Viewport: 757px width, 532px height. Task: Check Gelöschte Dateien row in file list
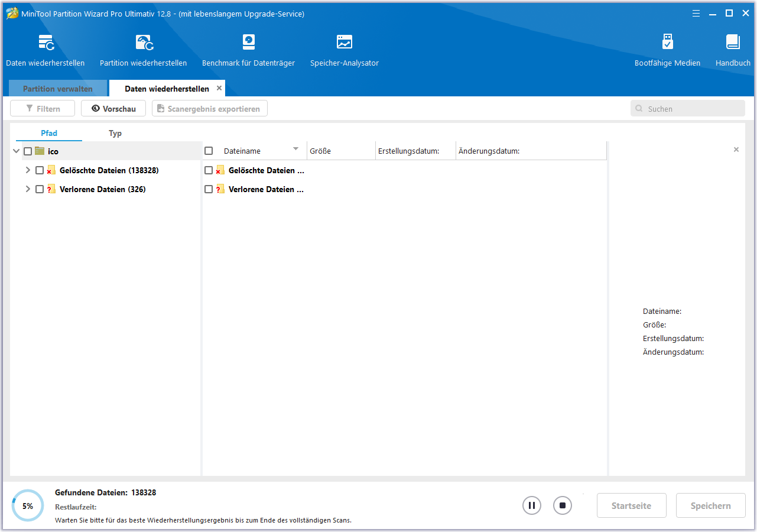[209, 170]
